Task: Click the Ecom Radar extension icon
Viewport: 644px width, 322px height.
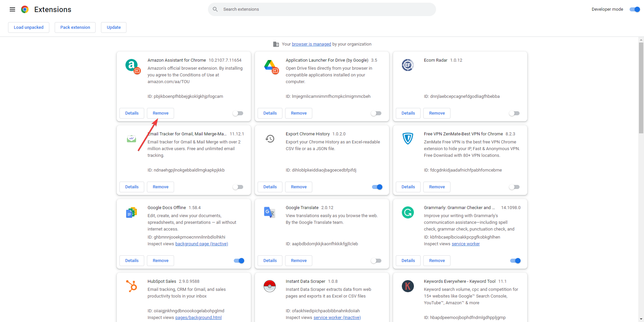Action: (x=408, y=65)
